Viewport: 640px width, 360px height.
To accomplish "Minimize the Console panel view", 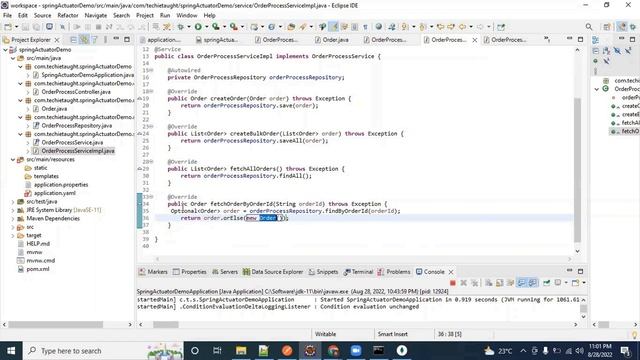I will (569, 271).
